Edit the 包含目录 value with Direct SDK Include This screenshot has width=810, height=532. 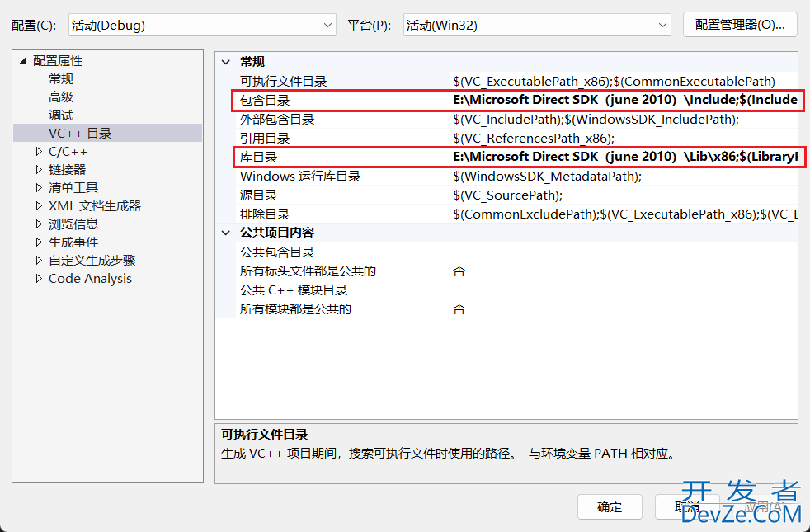point(624,100)
